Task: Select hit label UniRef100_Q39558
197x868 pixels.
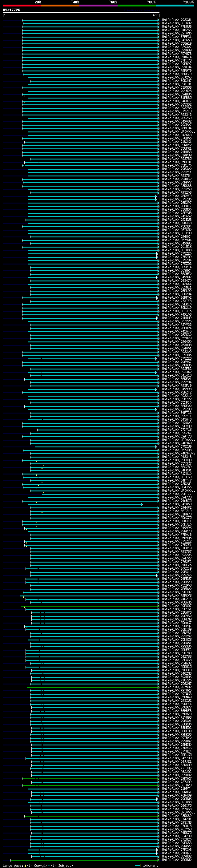Action: point(176,88)
